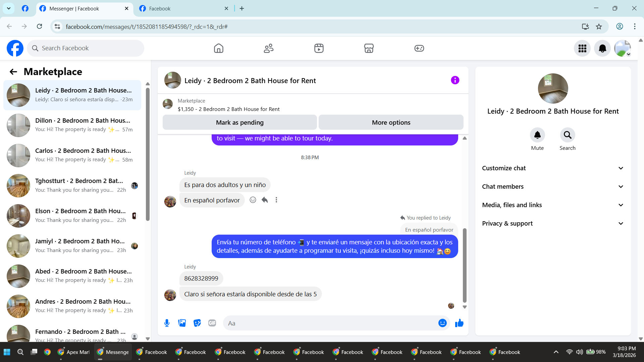This screenshot has width=644, height=362.
Task: Click the voice clip microphone icon
Action: (x=167, y=323)
